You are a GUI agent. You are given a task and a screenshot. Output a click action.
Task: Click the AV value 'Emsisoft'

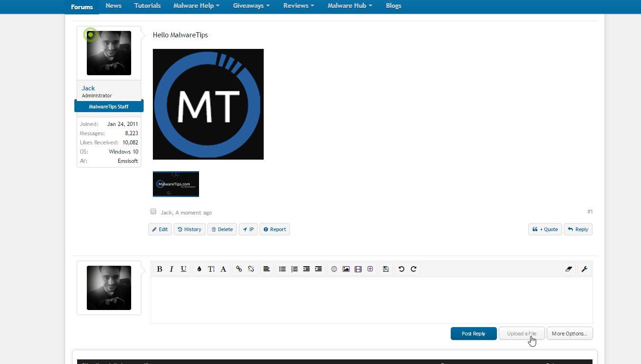click(x=128, y=161)
